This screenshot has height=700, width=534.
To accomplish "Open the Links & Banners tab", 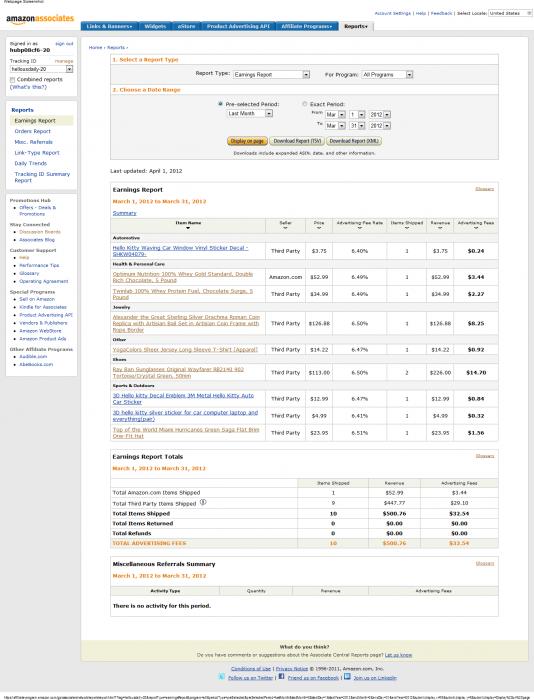I will pyautogui.click(x=109, y=26).
